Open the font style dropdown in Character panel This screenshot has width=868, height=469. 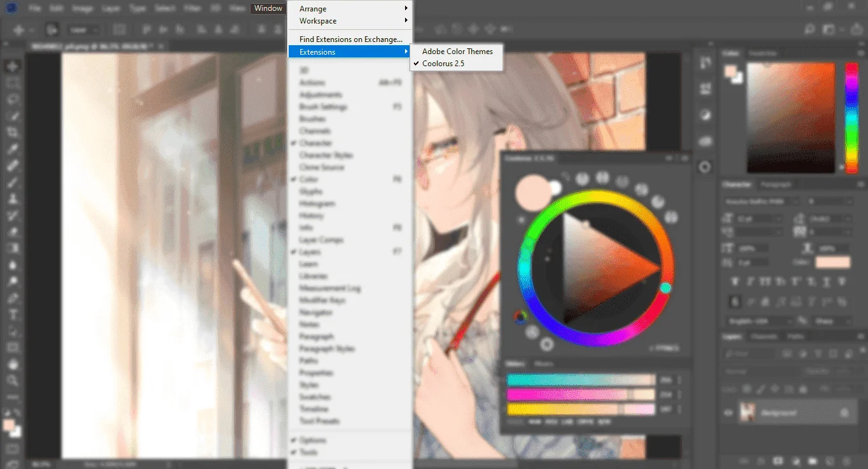830,201
